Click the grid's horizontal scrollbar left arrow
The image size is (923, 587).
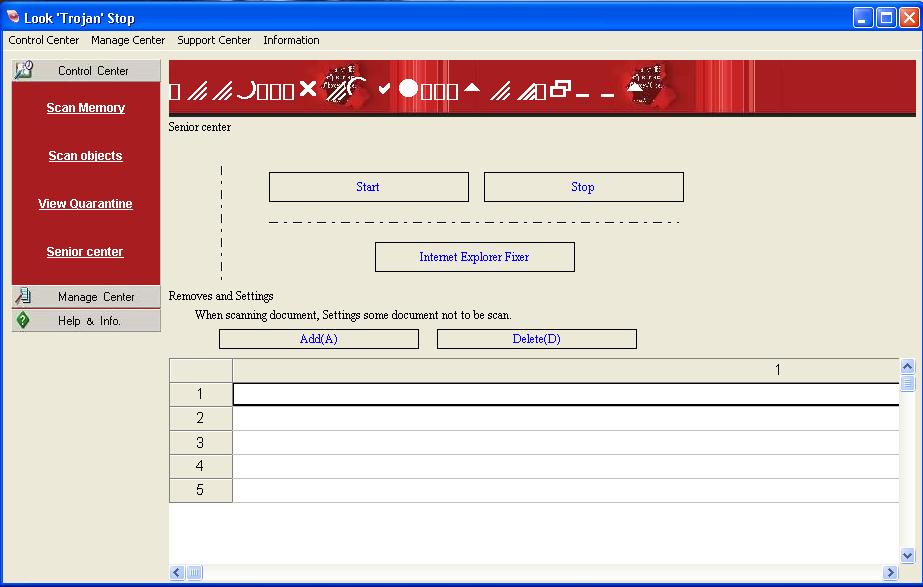pos(177,572)
